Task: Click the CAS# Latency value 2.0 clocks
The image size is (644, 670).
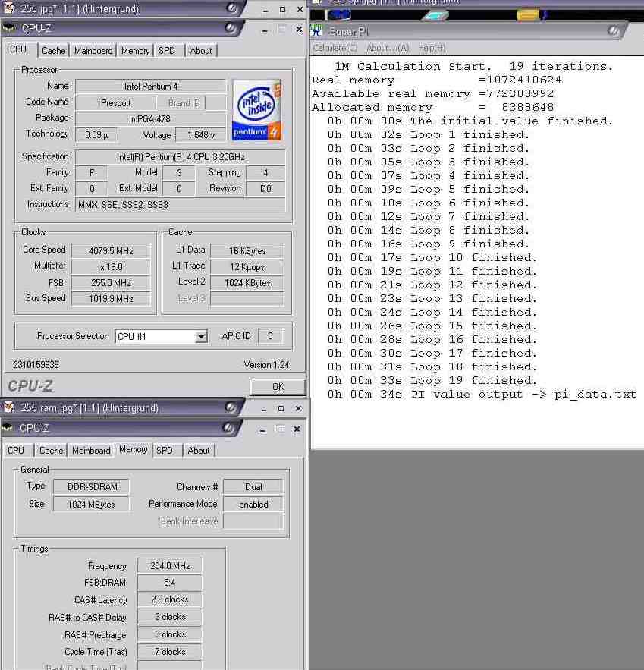Action: (170, 599)
